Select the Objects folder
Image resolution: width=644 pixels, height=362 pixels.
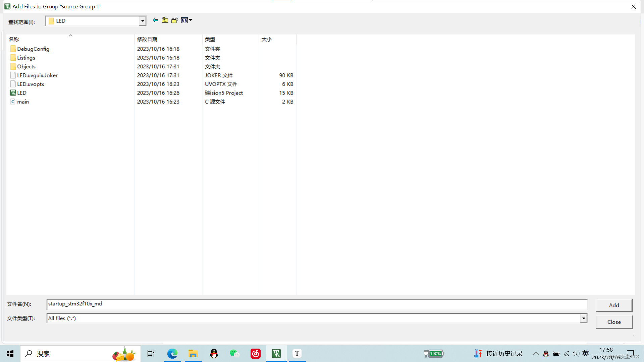(26, 66)
